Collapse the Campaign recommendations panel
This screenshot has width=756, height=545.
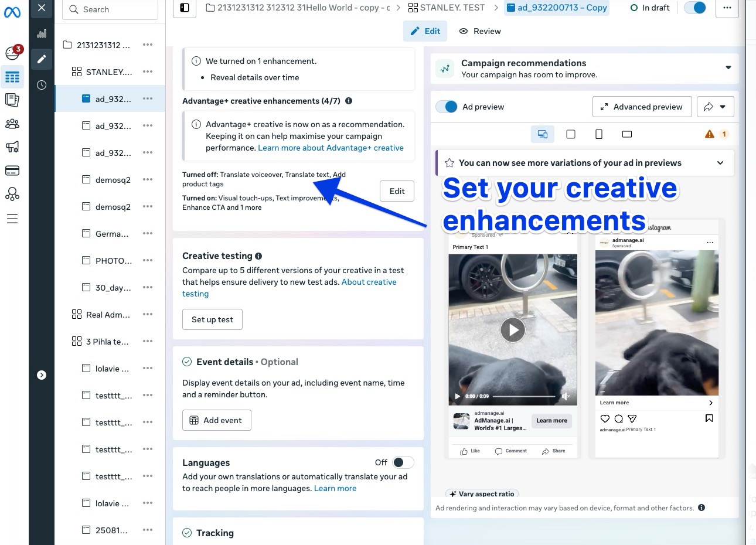pos(728,67)
